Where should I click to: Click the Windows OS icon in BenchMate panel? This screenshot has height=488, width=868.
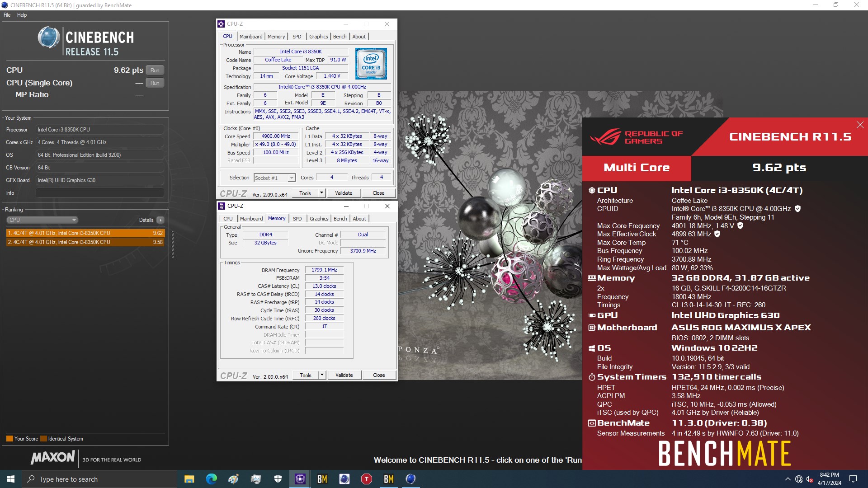tap(592, 348)
